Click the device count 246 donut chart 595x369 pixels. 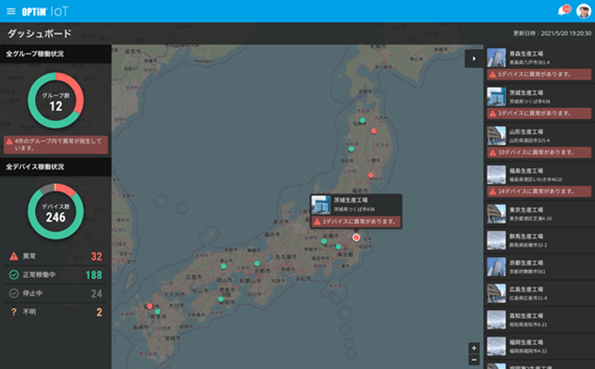pos(56,211)
